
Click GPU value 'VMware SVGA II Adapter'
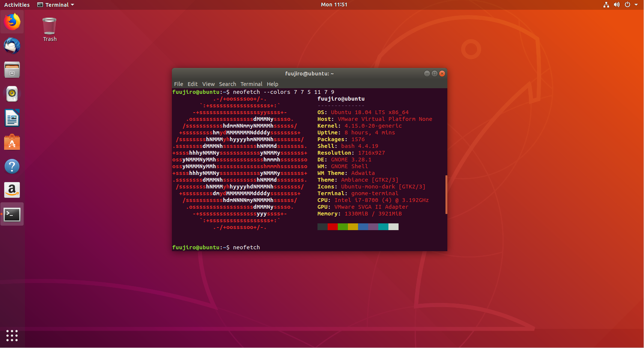372,207
